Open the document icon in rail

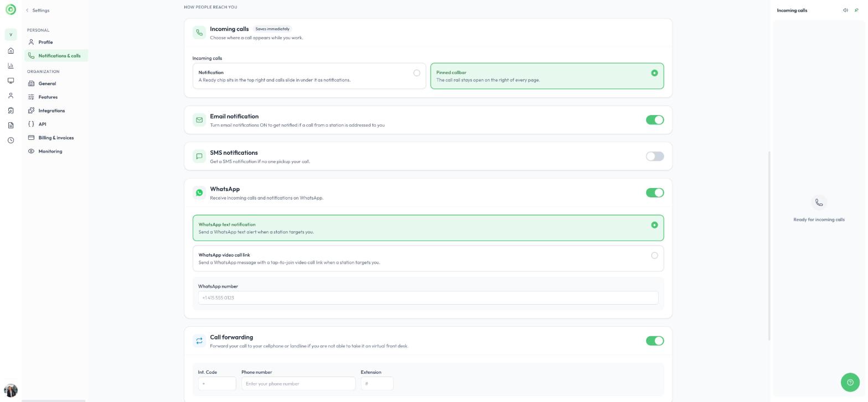(x=11, y=126)
